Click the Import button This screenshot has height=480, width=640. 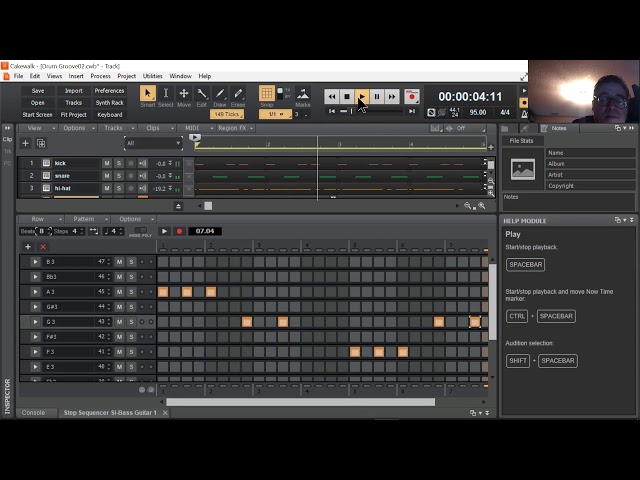(x=73, y=91)
